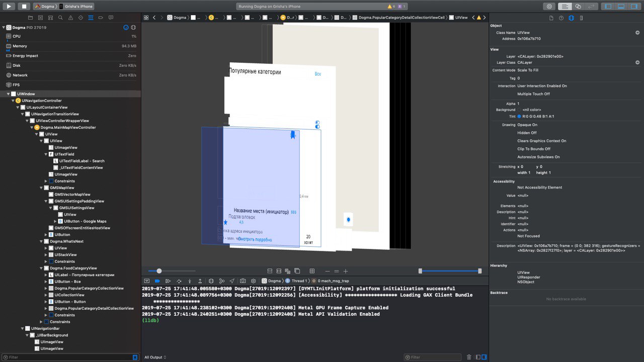The height and width of the screenshot is (362, 644).
Task: Click the Library button in toolbar
Action: tap(549, 7)
